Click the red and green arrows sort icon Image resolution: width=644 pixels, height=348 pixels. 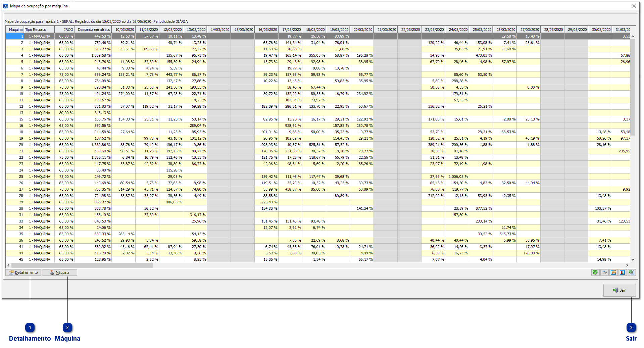(x=623, y=272)
